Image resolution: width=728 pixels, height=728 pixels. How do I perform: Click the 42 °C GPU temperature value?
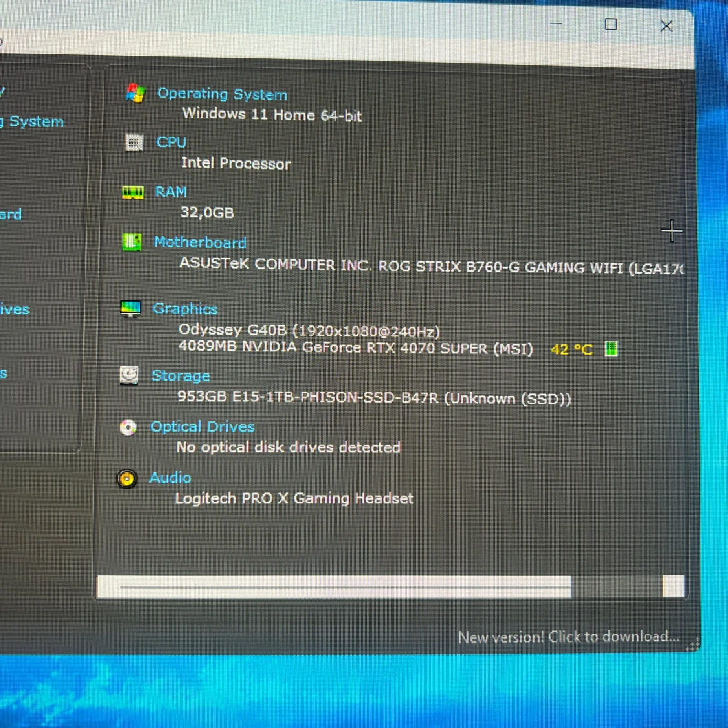[x=571, y=349]
